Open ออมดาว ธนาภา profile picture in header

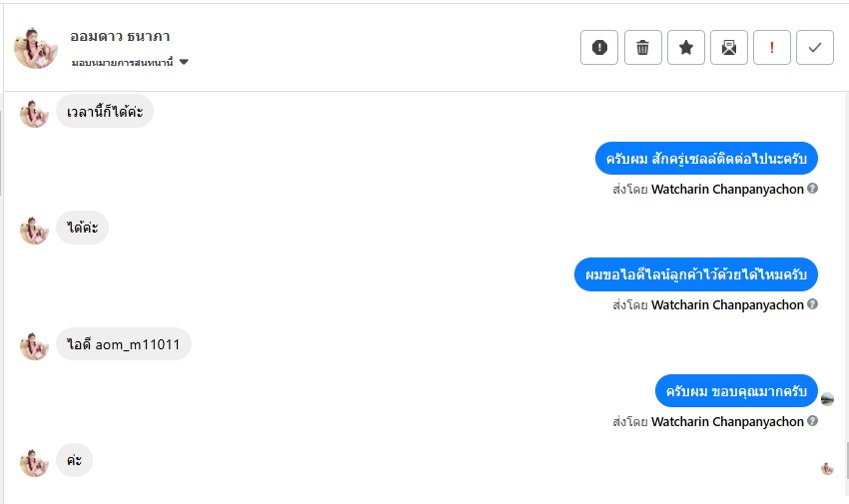coord(36,47)
